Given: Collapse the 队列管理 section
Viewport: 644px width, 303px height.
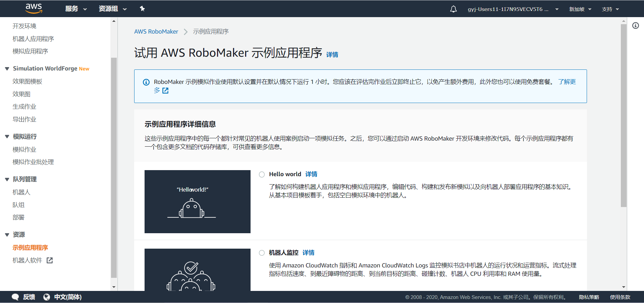Looking at the screenshot, I should click(x=7, y=180).
